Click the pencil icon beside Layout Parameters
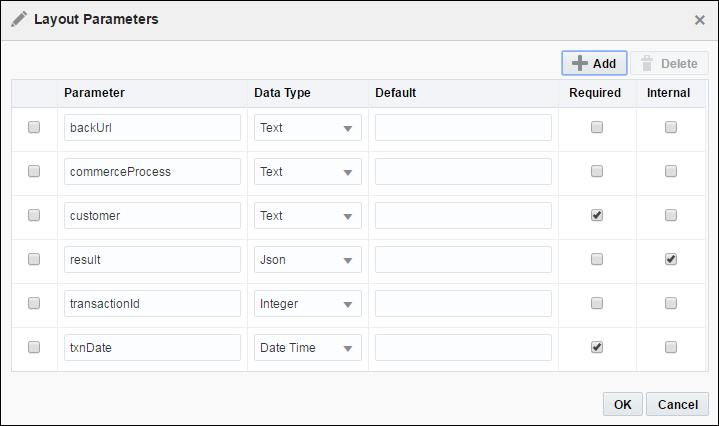 coord(19,19)
